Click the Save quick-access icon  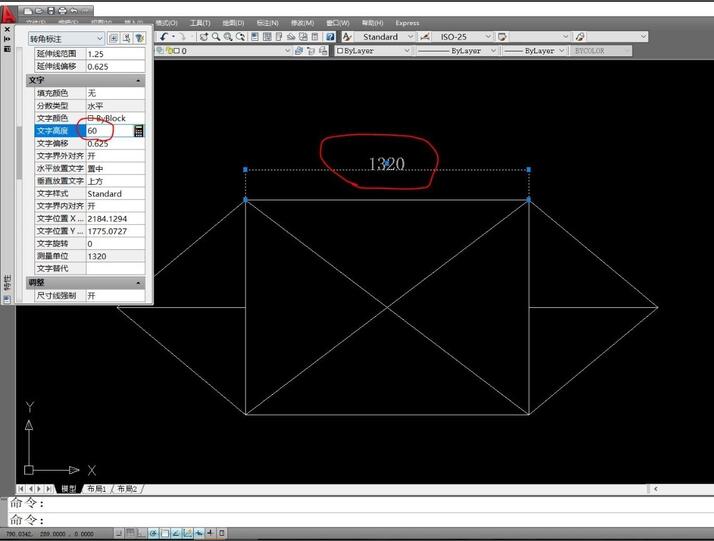pyautogui.click(x=51, y=10)
